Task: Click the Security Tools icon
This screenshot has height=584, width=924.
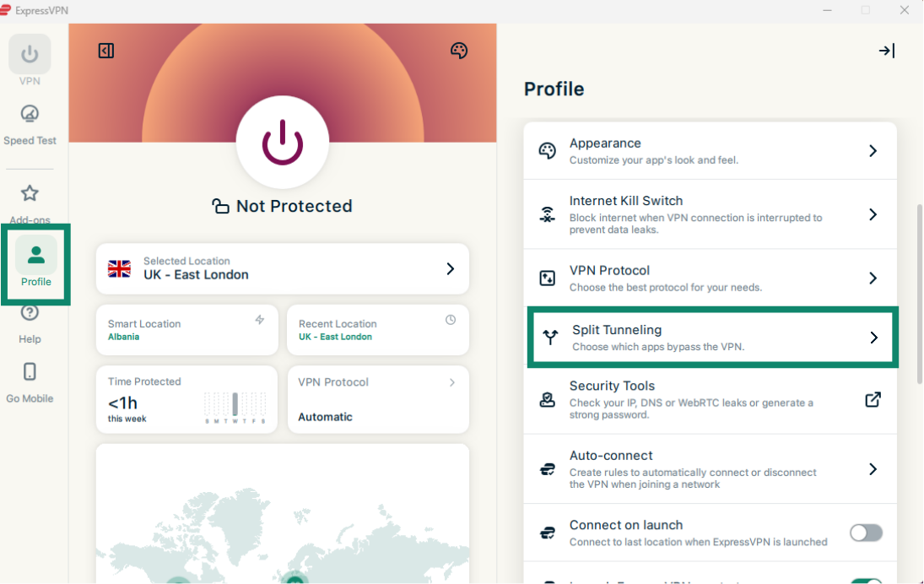Action: point(547,400)
